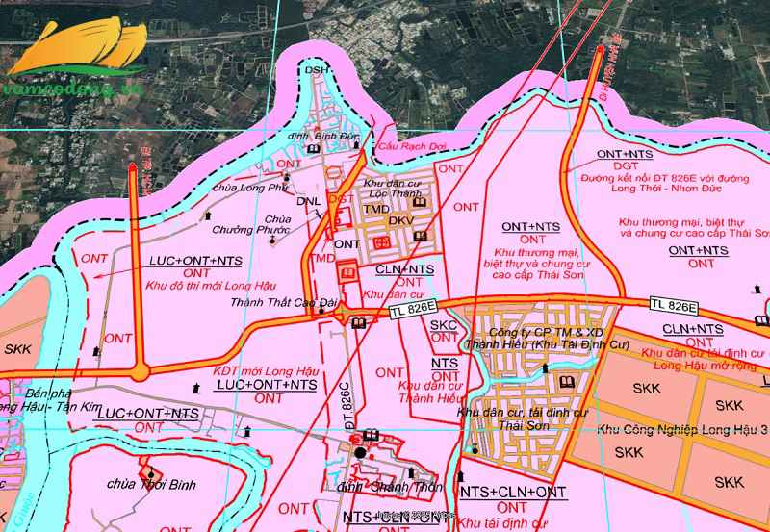Click the ĐT 826C vertical road label
The image size is (770, 532).
346,402
